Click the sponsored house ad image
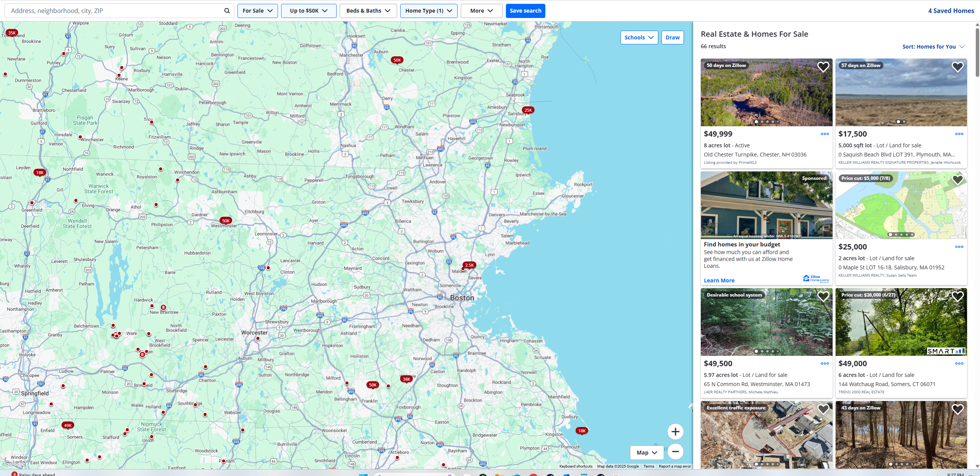Viewport: 980px width, 476px height. point(766,205)
